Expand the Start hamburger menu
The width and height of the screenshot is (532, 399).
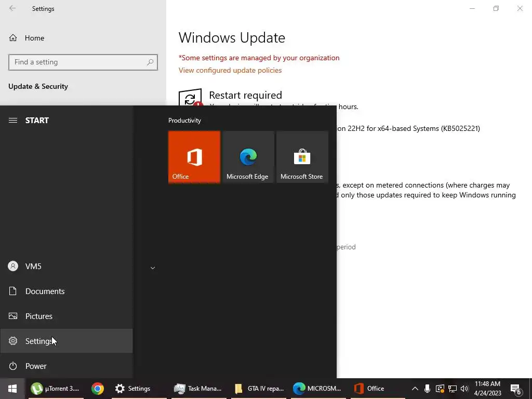13,121
